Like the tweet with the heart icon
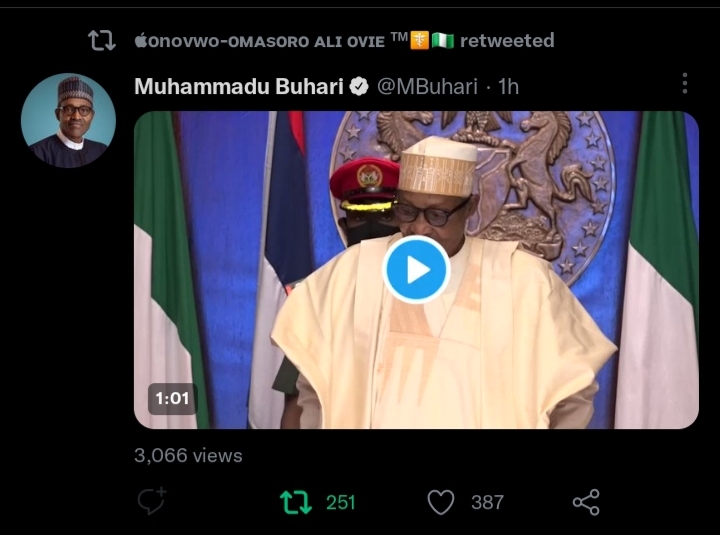Screen dimensions: 720x535 click(x=440, y=502)
